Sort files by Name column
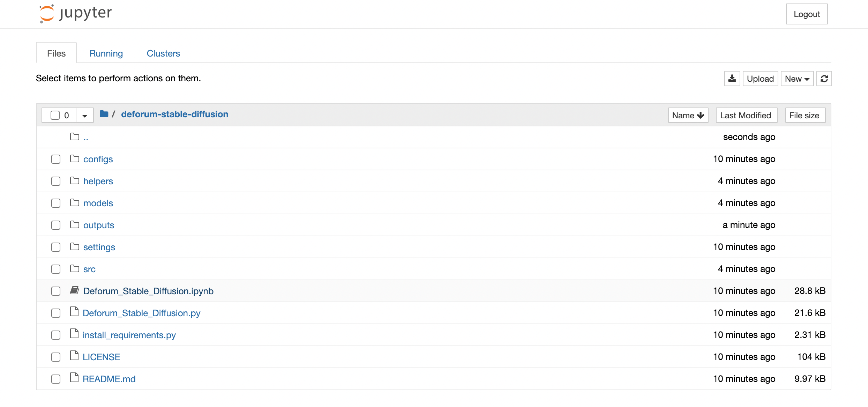Image resolution: width=868 pixels, height=407 pixels. coord(688,115)
